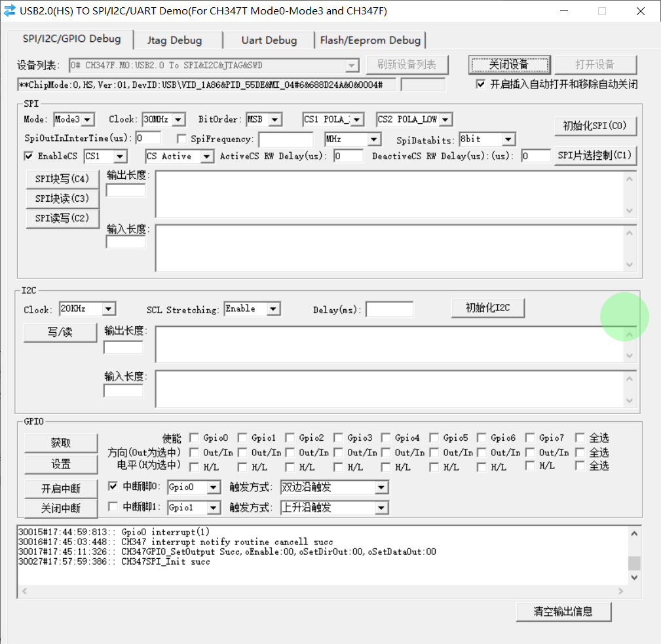Toggle the EnableCS checkbox
661x644 pixels.
point(29,156)
